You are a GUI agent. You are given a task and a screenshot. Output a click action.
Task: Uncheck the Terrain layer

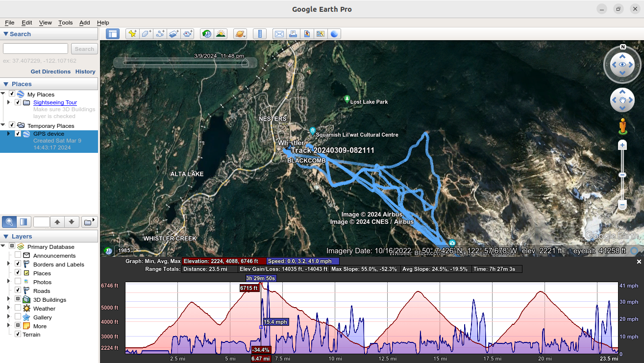tap(18, 334)
